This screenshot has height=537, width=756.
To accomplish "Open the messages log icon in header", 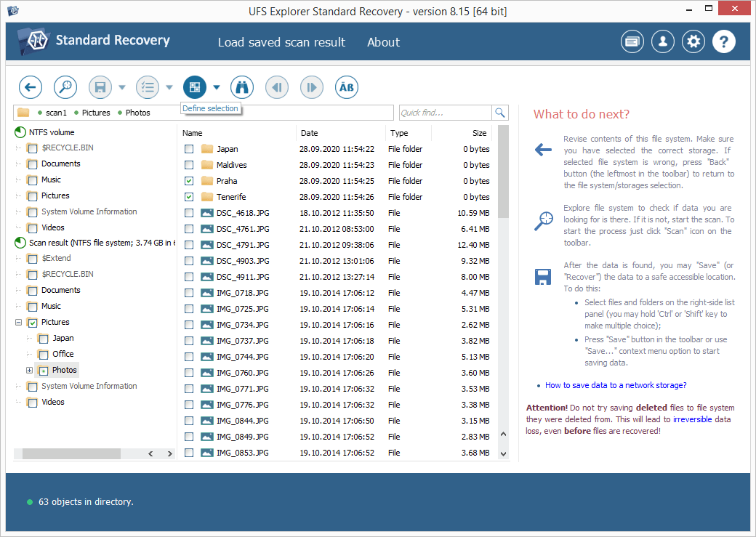I will (x=632, y=42).
